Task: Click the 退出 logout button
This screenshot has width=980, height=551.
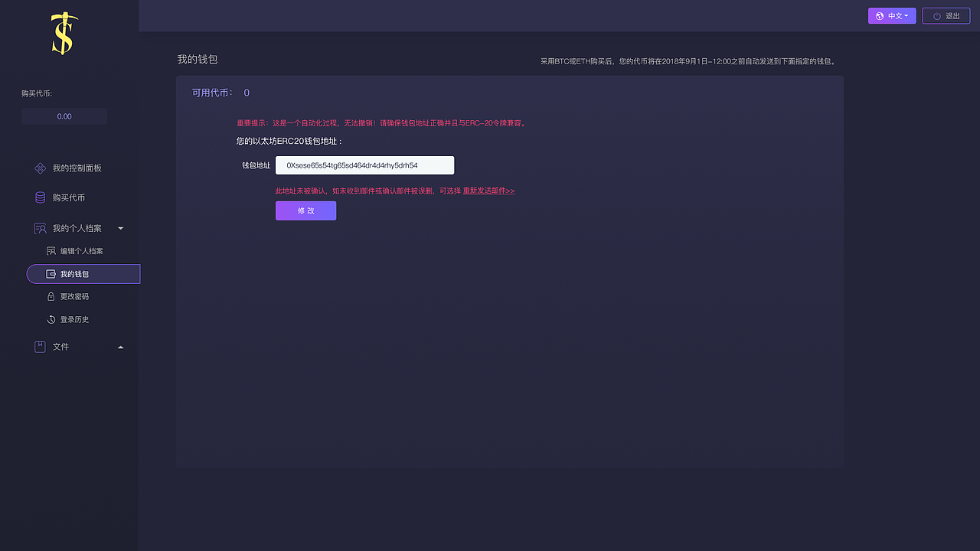Action: coord(946,16)
